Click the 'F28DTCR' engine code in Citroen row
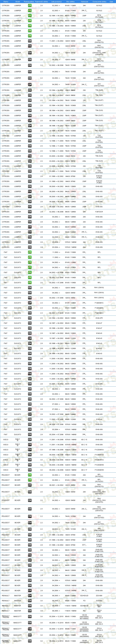 [99, 212]
